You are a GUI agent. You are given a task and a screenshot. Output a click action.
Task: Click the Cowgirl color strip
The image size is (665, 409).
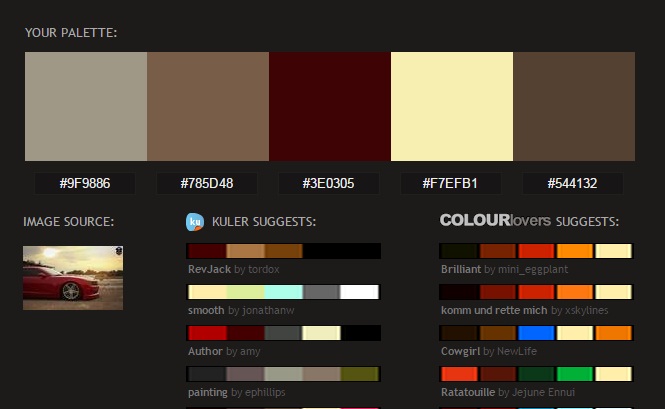point(536,333)
